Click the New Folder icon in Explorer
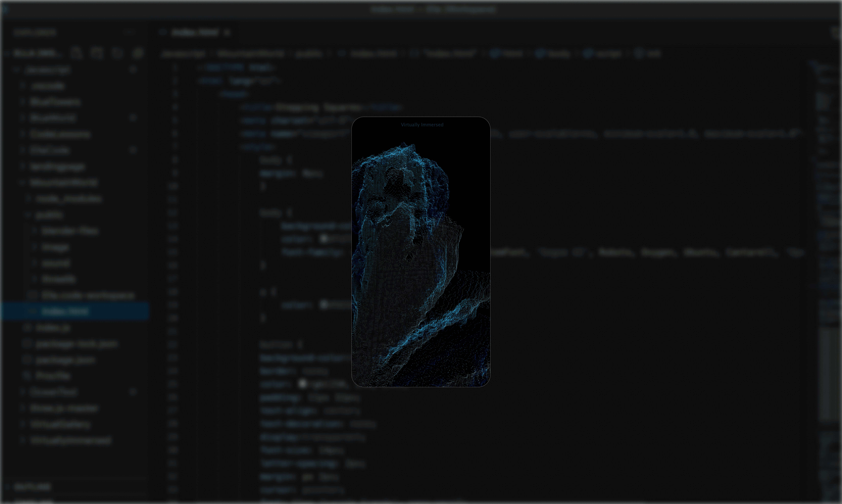This screenshot has width=842, height=504. [97, 53]
